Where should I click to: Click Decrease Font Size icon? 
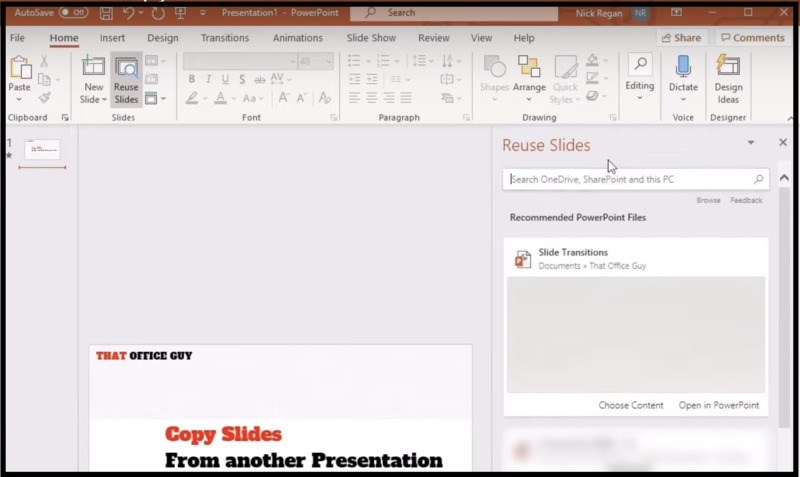coord(302,98)
